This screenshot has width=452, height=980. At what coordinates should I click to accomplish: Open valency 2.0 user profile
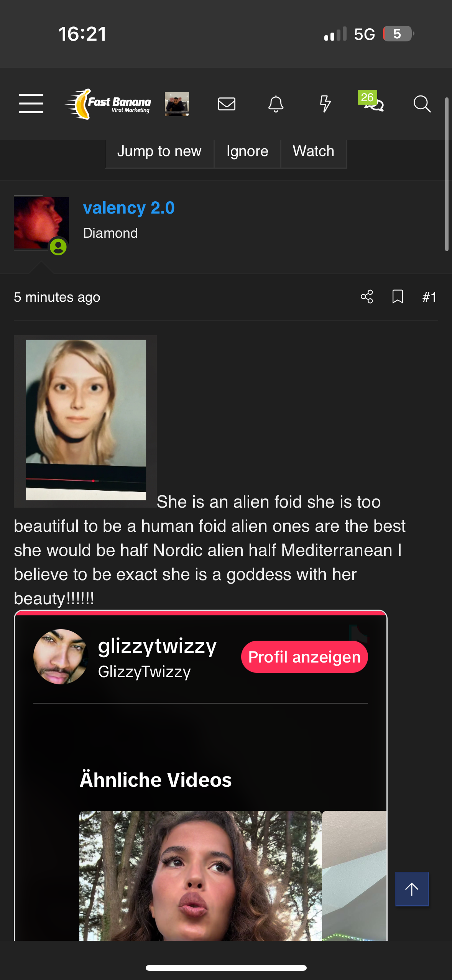(x=129, y=208)
